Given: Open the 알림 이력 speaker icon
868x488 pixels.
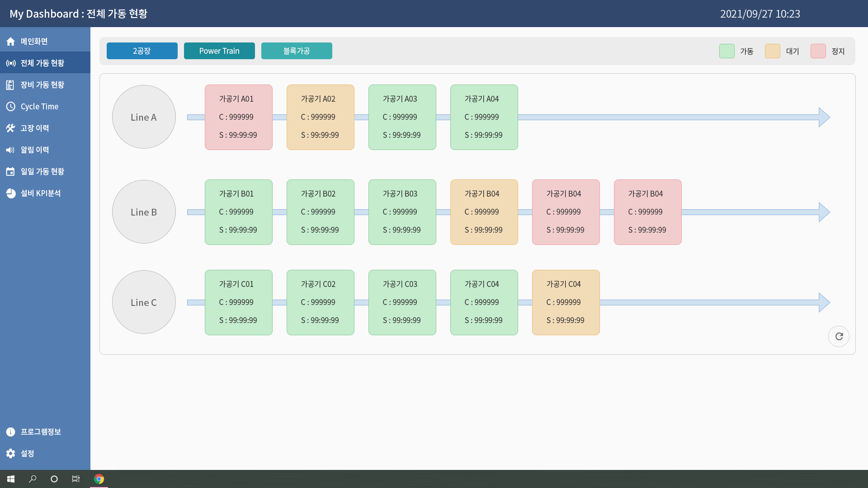Looking at the screenshot, I should click(x=10, y=150).
